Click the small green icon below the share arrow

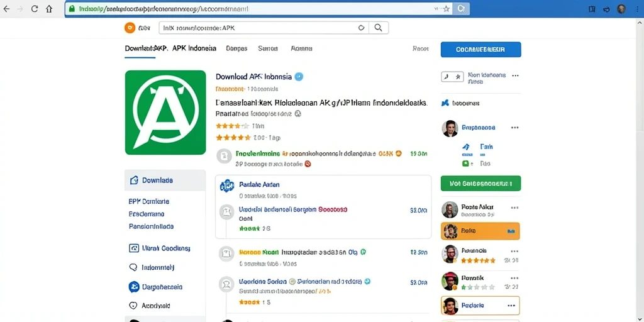pyautogui.click(x=465, y=164)
